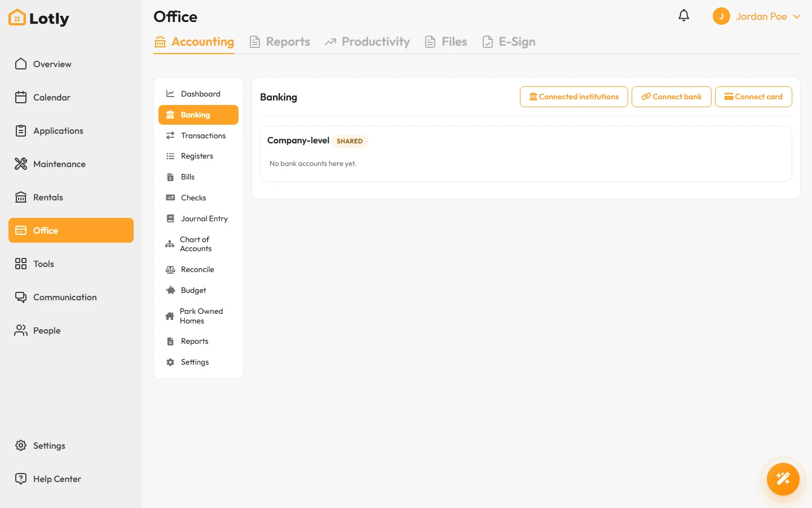
Task: Click the "No bank accounts here yet." text
Action: [313, 164]
